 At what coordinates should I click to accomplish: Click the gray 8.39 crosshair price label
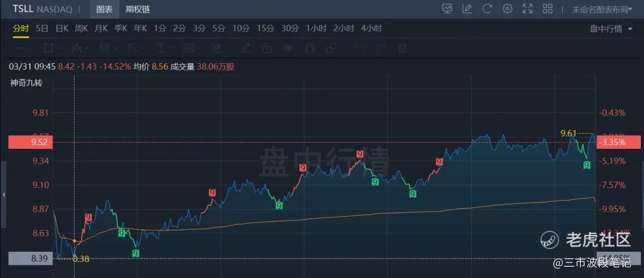[x=30, y=258]
